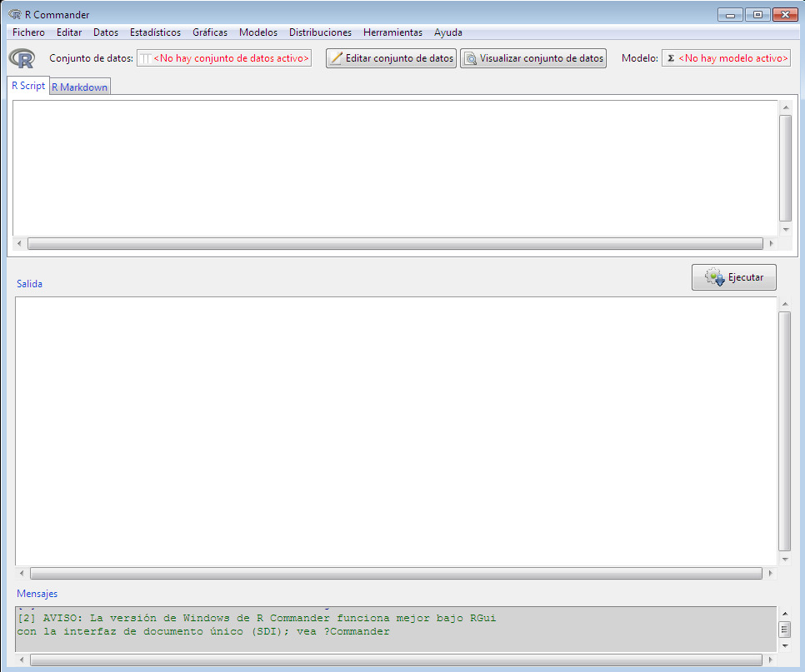Open the Distribuciones menu

point(320,32)
